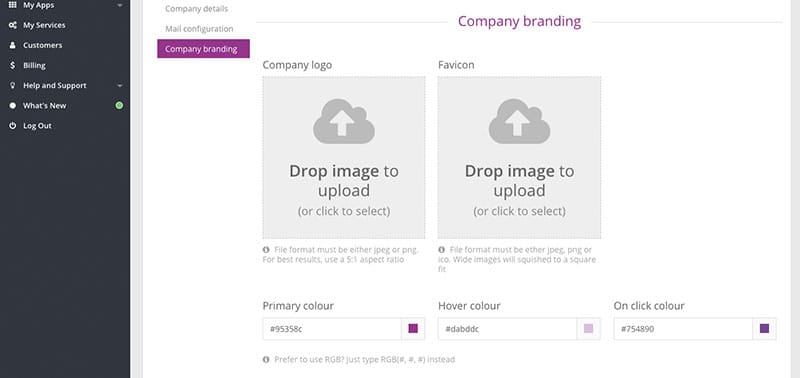Click the Log Out power icon
The image size is (800, 378).
point(13,125)
